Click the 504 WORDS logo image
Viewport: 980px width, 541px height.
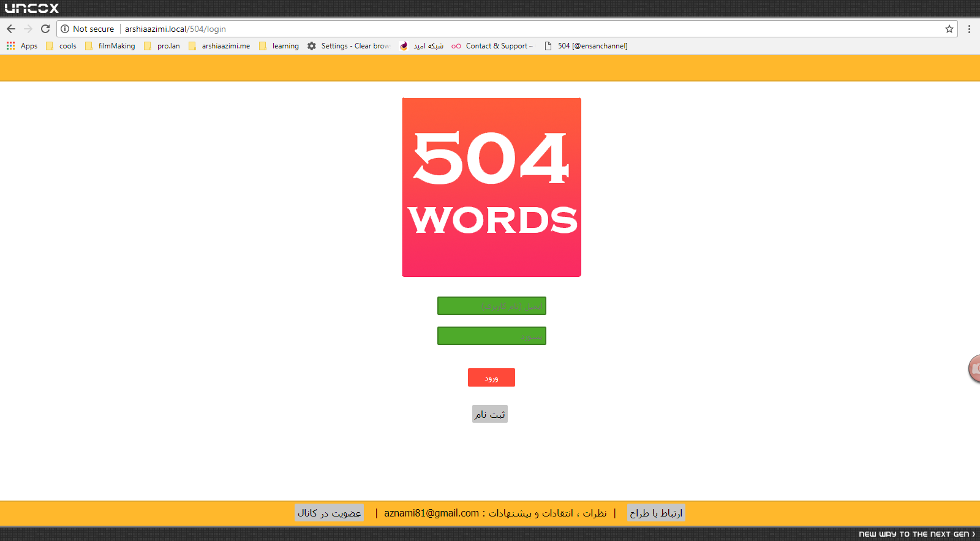(491, 187)
